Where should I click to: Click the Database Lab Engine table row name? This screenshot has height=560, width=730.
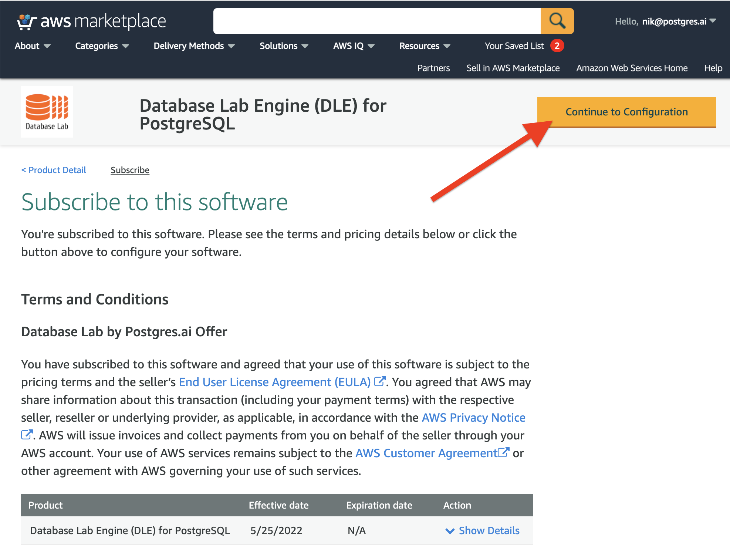point(130,530)
